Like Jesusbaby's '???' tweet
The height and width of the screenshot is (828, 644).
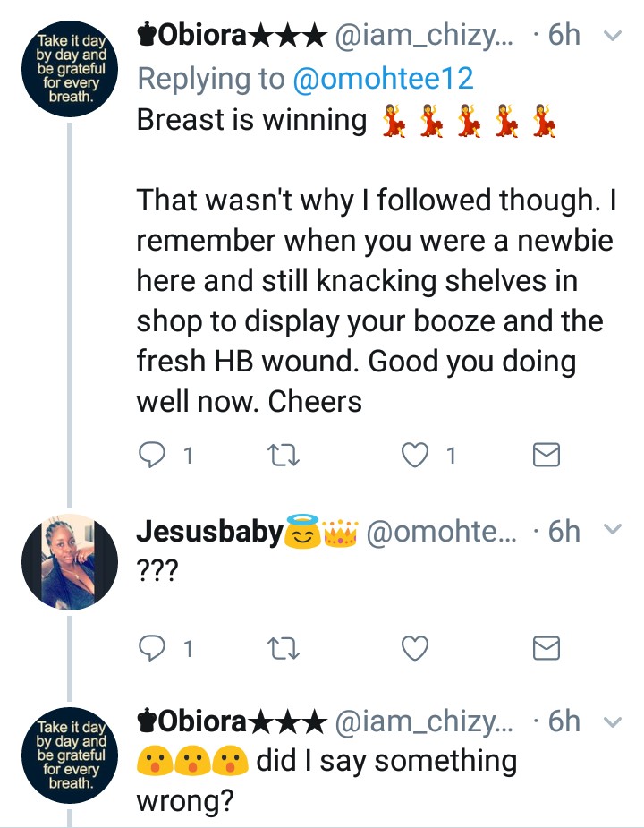414,648
